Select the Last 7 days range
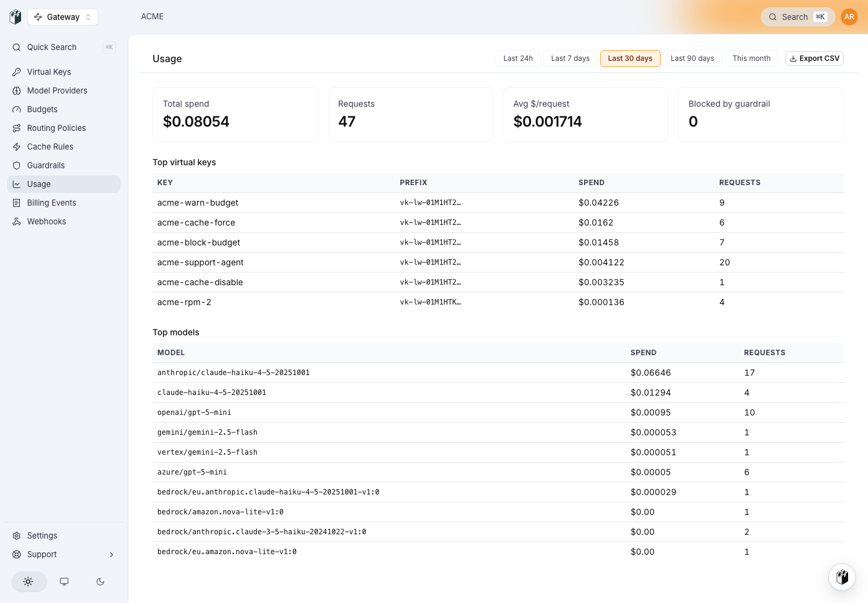The image size is (868, 603). 570,58
